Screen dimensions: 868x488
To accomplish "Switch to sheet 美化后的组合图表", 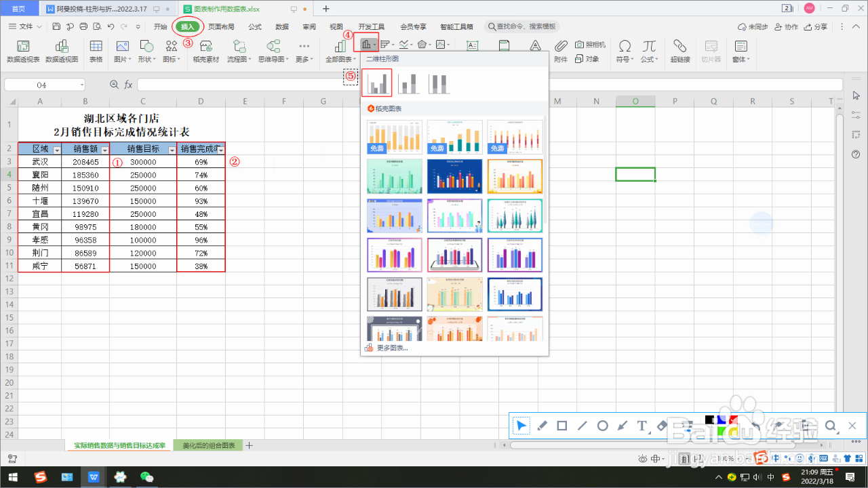I will tap(208, 445).
